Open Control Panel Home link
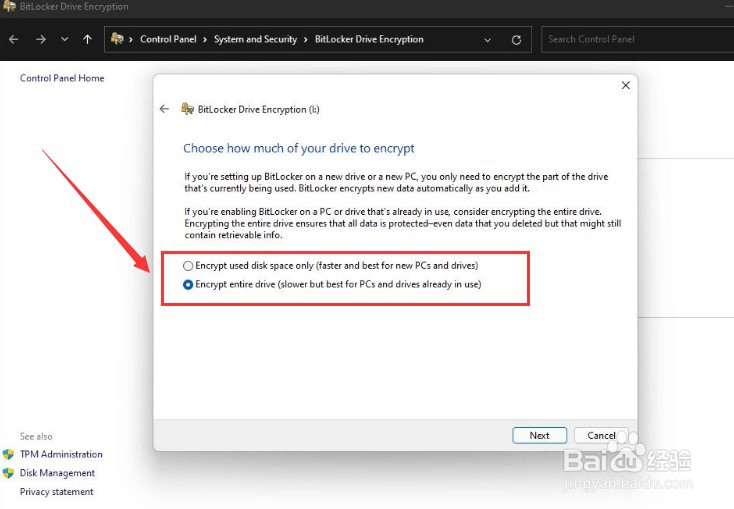 pos(62,78)
